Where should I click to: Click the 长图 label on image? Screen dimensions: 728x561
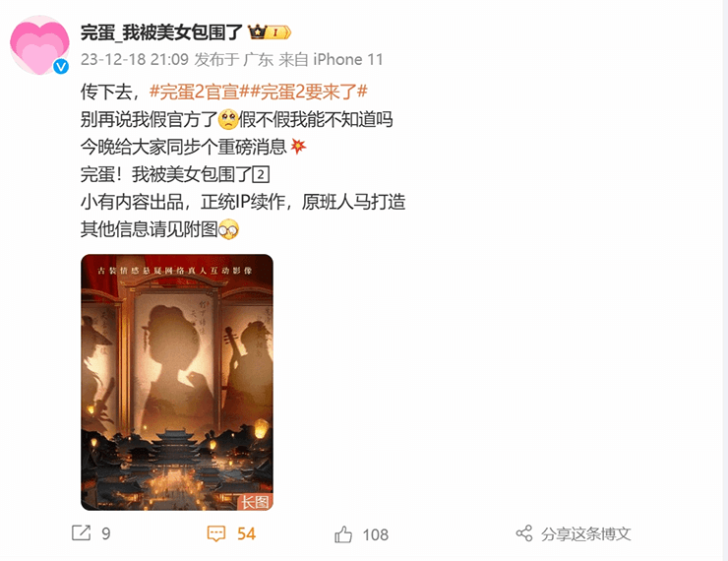click(255, 502)
